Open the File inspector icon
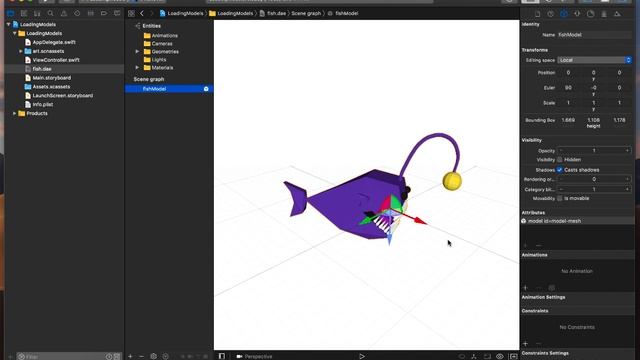The height and width of the screenshot is (360, 640). pyautogui.click(x=538, y=14)
